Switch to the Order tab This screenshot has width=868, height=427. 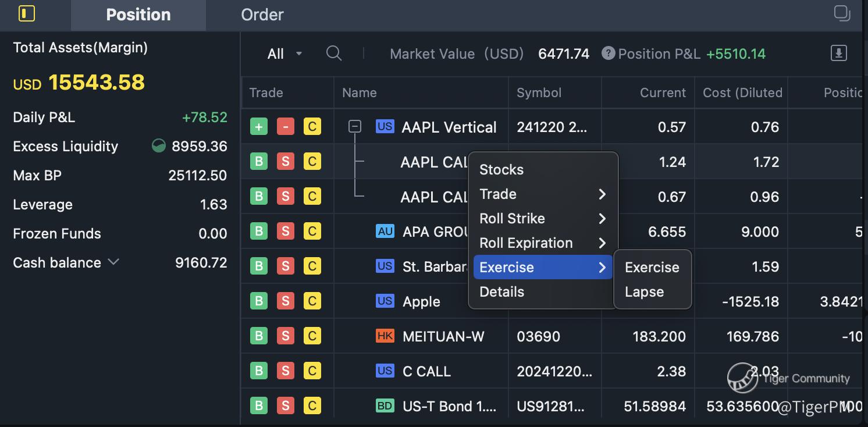[x=262, y=15]
